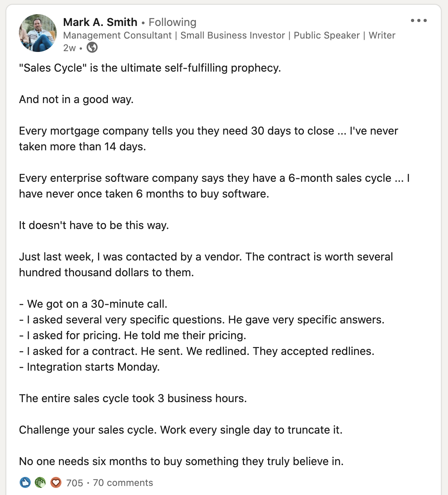Click the "Integration starts Monday" bullet
Viewport: 448px width, 495px height.
point(89,367)
